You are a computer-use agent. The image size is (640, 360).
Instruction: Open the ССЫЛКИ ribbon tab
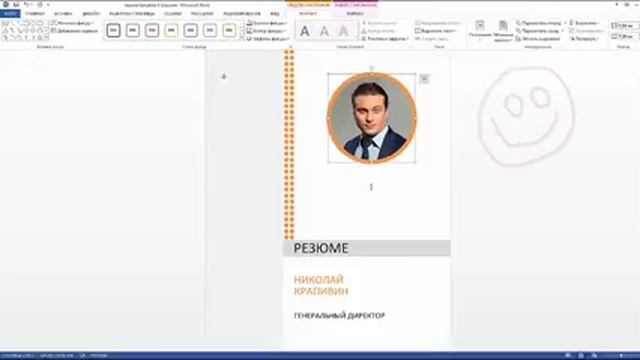click(172, 13)
